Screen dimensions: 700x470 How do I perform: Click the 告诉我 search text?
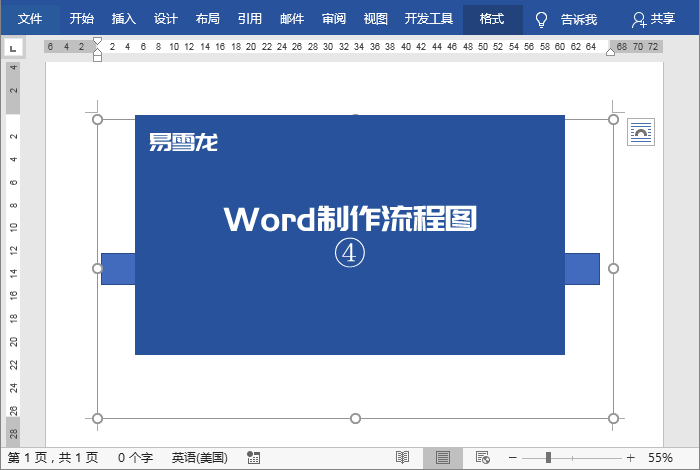(x=579, y=20)
